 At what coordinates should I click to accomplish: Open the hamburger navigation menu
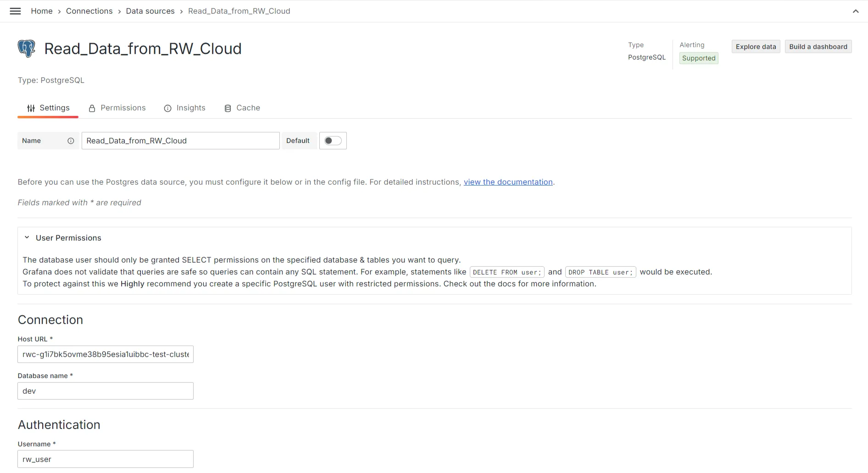click(x=15, y=11)
